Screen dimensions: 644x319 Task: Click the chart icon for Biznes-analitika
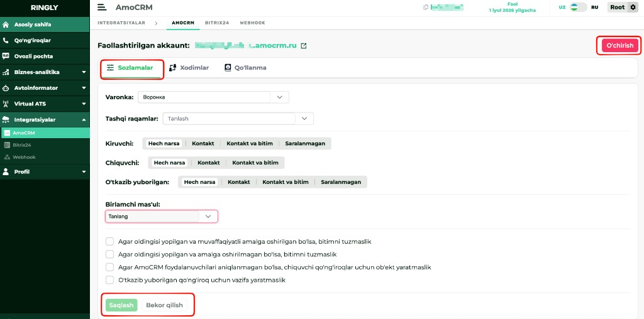point(6,72)
